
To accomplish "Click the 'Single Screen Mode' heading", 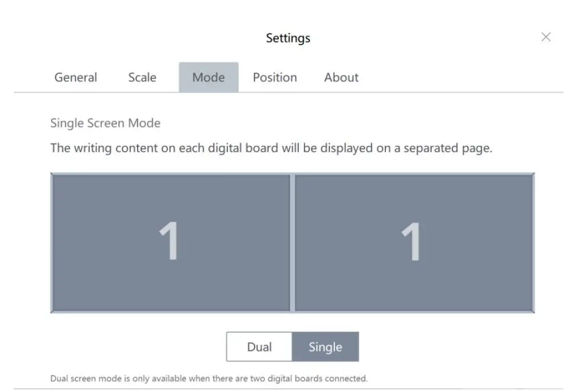I will pyautogui.click(x=105, y=123).
